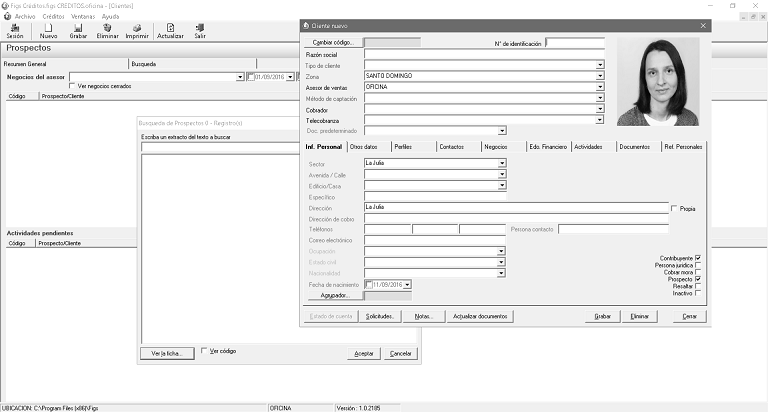Click the Salir toolbar icon
Viewport: 768px width, 412px height.
[200, 29]
